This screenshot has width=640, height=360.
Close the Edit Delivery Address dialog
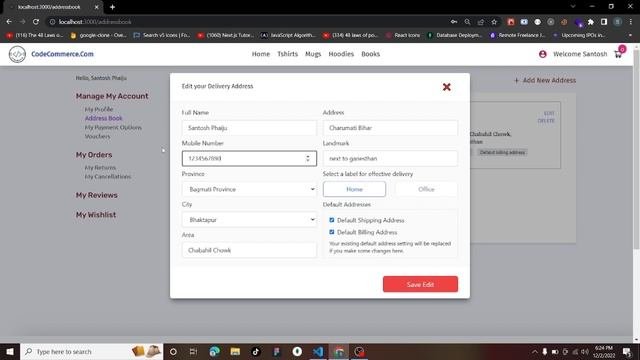(447, 87)
